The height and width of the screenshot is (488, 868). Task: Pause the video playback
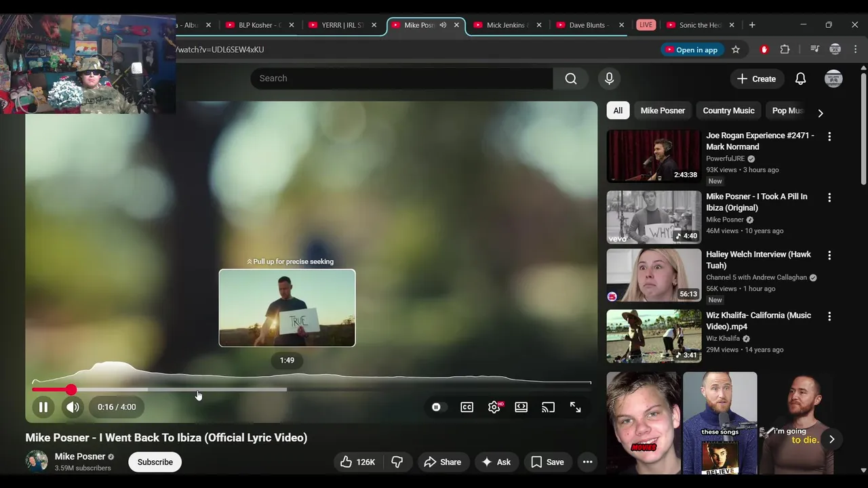[43, 407]
